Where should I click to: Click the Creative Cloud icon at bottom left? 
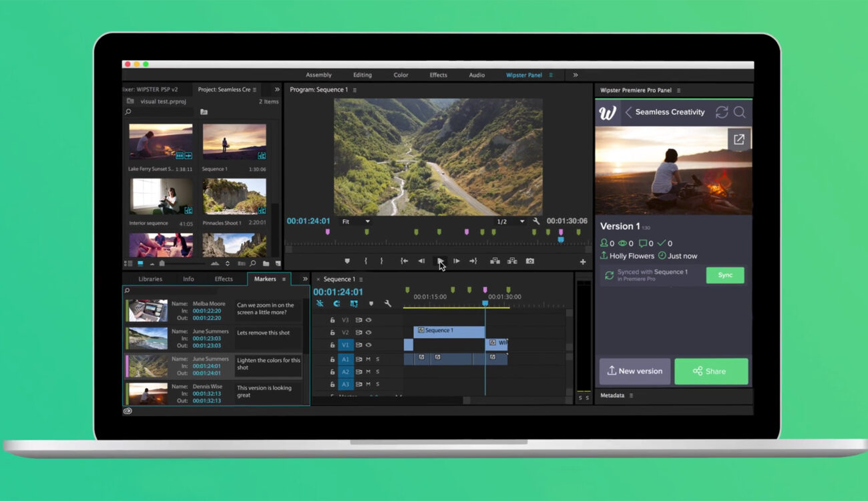[128, 411]
